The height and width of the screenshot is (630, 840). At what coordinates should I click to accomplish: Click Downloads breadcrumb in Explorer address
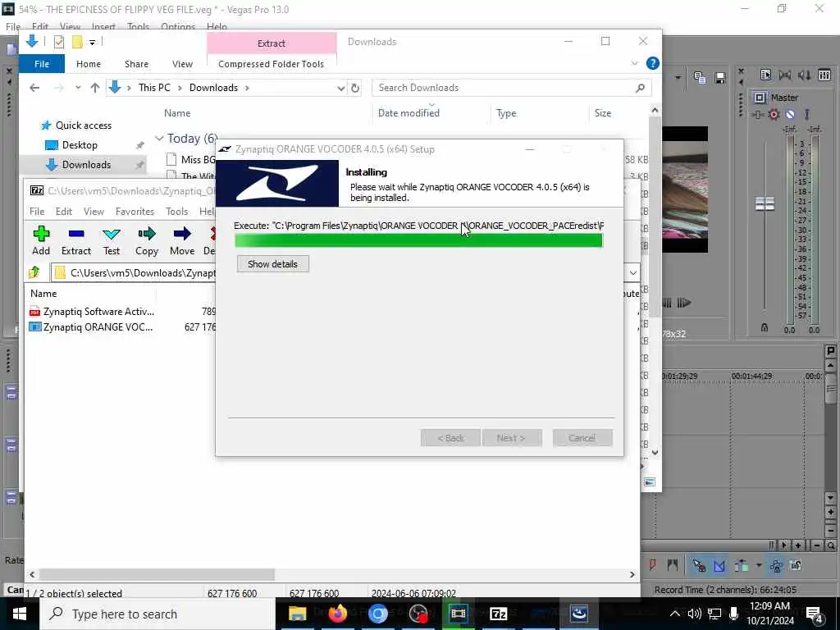[213, 88]
